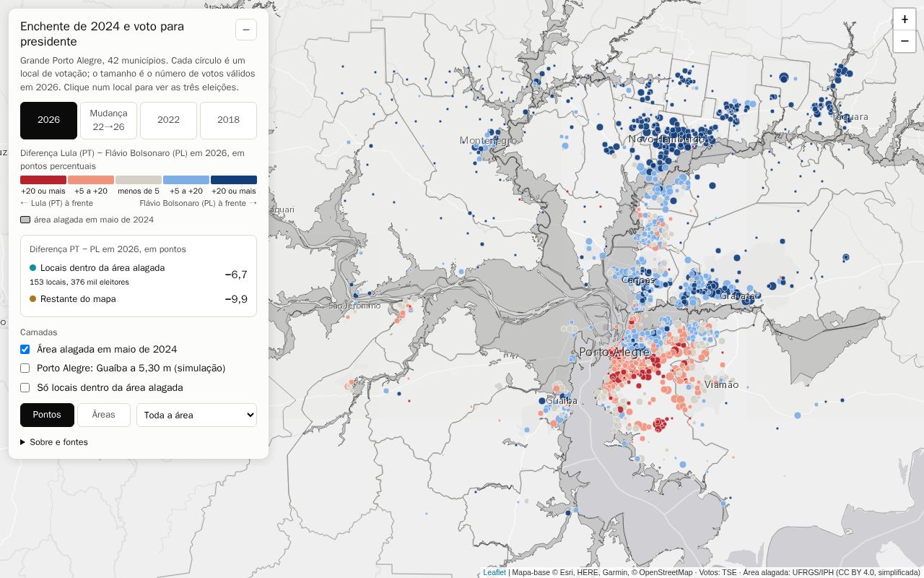924x578 pixels.
Task: Click the Gravataí map label
Action: [x=740, y=296]
